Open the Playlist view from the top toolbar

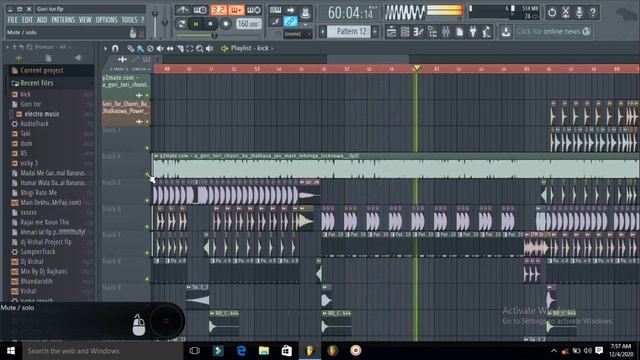[x=391, y=31]
